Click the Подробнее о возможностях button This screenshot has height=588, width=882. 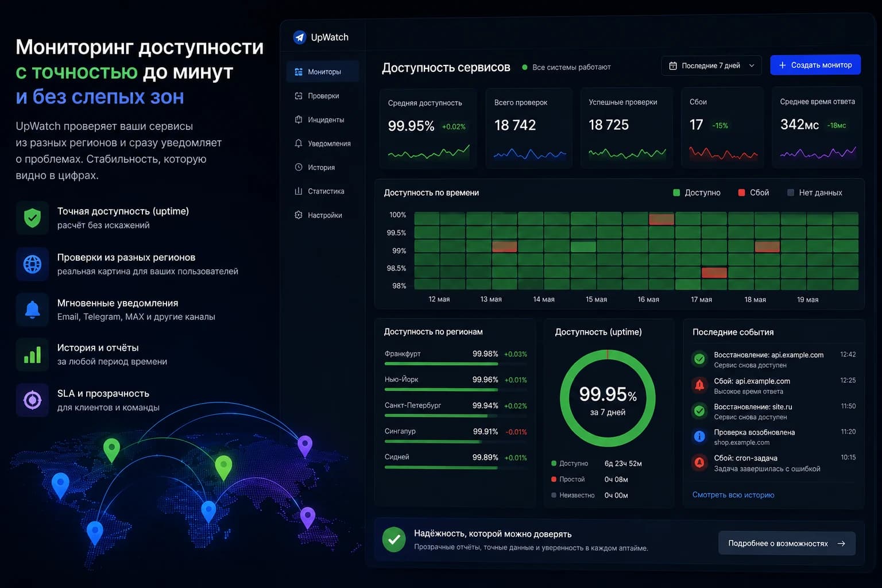point(787,543)
